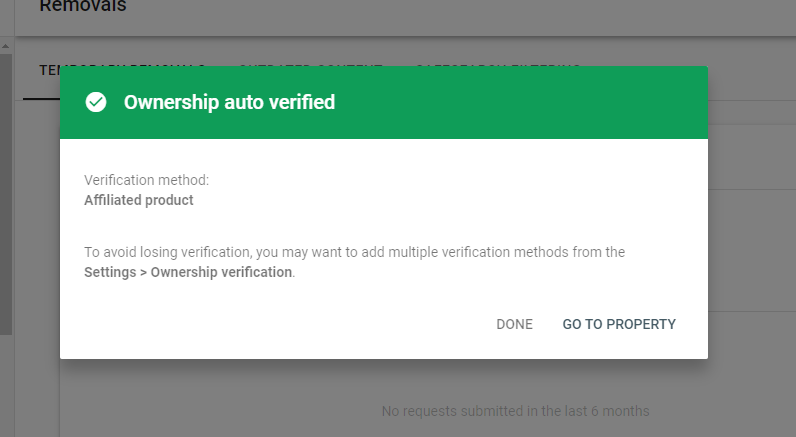Select the SafeSearch Filtering tab
Viewport: 796px width, 437px height.
pyautogui.click(x=497, y=64)
